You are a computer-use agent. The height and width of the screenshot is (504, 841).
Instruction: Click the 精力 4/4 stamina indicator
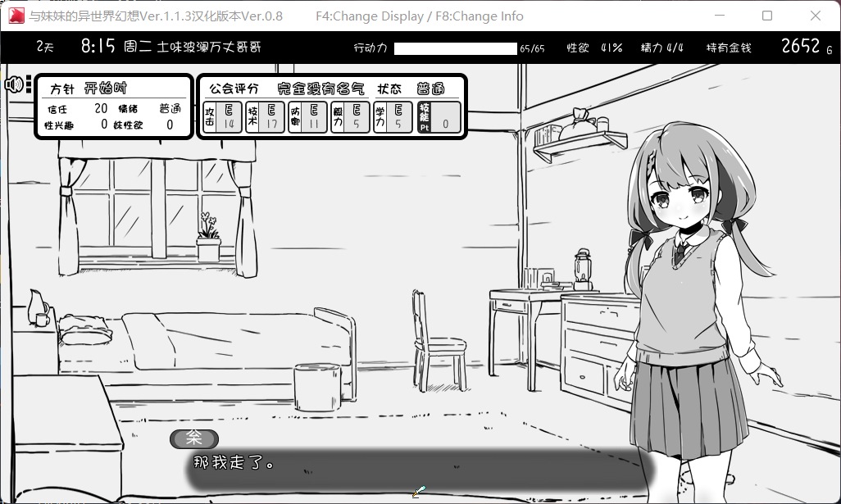662,48
